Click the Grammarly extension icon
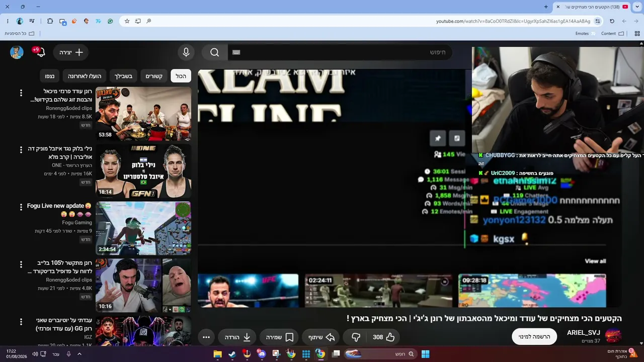 point(110,21)
